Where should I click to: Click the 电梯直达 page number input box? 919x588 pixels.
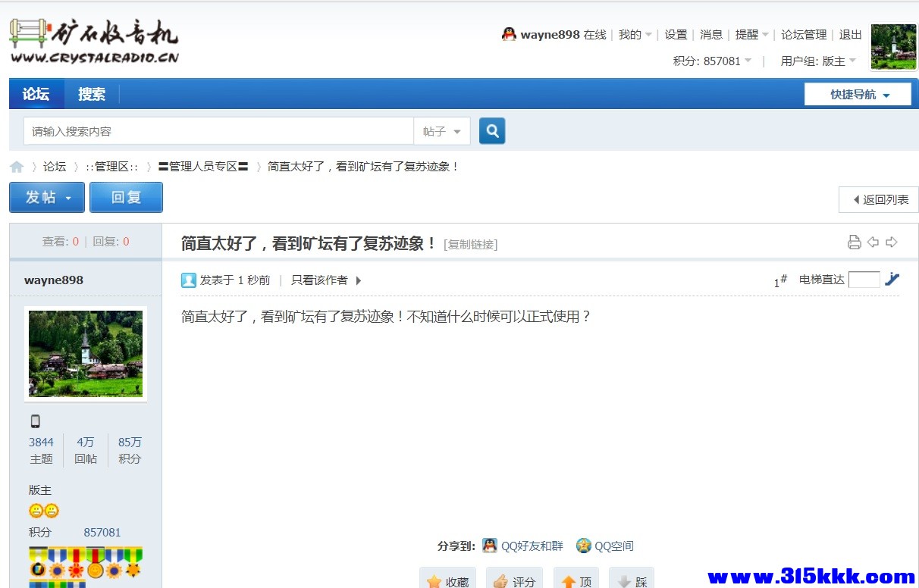[x=864, y=280]
